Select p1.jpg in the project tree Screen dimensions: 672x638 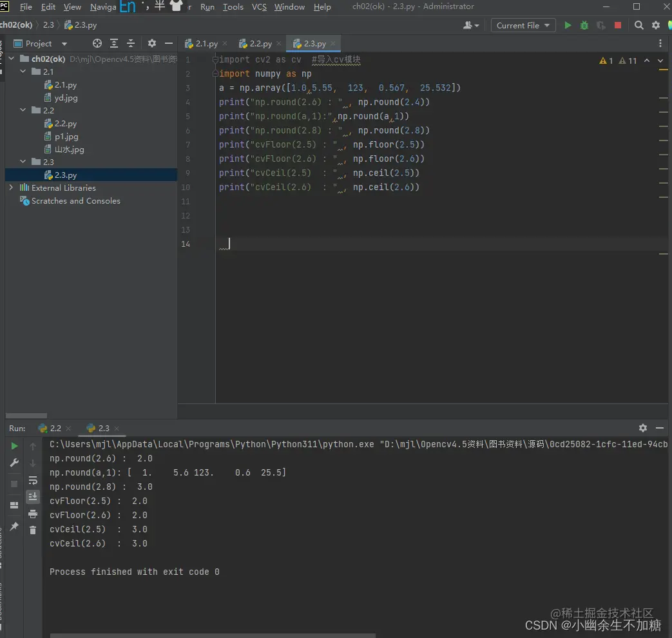[66, 137]
